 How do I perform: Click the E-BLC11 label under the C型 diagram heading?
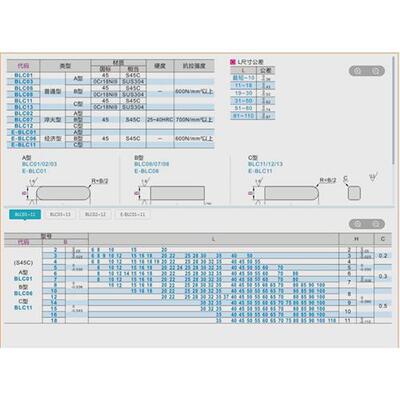(260, 171)
